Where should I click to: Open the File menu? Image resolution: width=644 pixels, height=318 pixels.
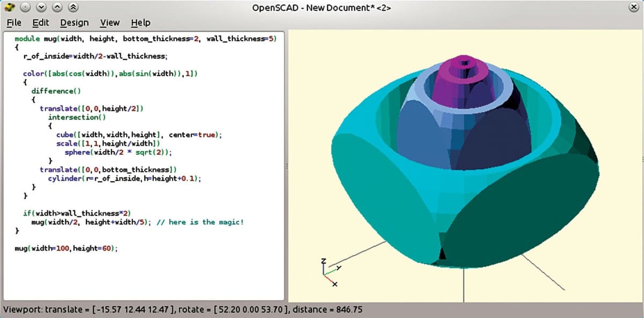point(13,23)
